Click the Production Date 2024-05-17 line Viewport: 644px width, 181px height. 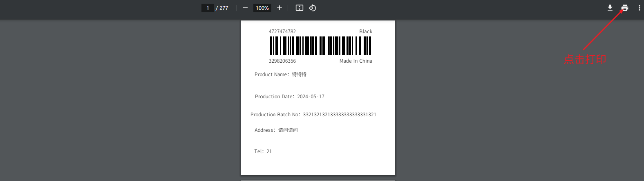pyautogui.click(x=290, y=97)
